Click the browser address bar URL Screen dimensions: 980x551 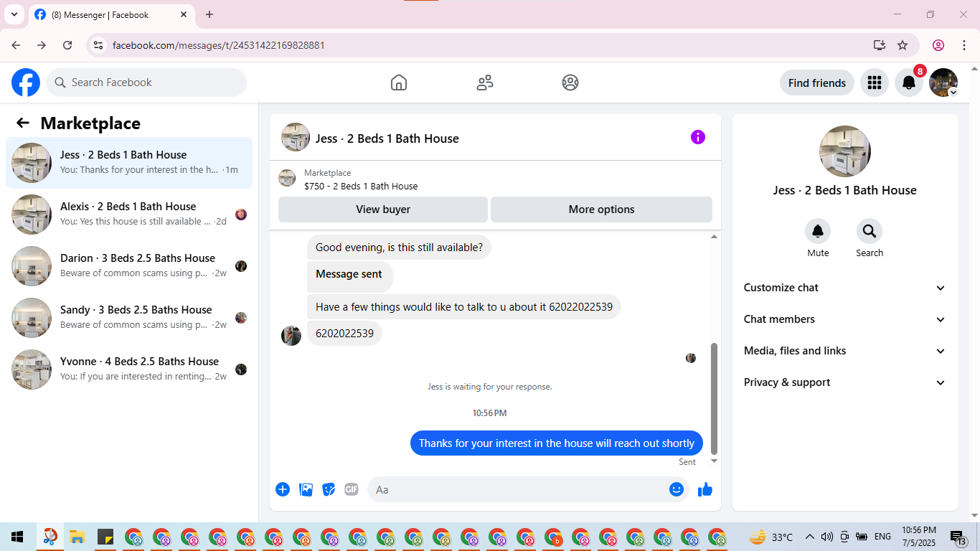(x=219, y=45)
